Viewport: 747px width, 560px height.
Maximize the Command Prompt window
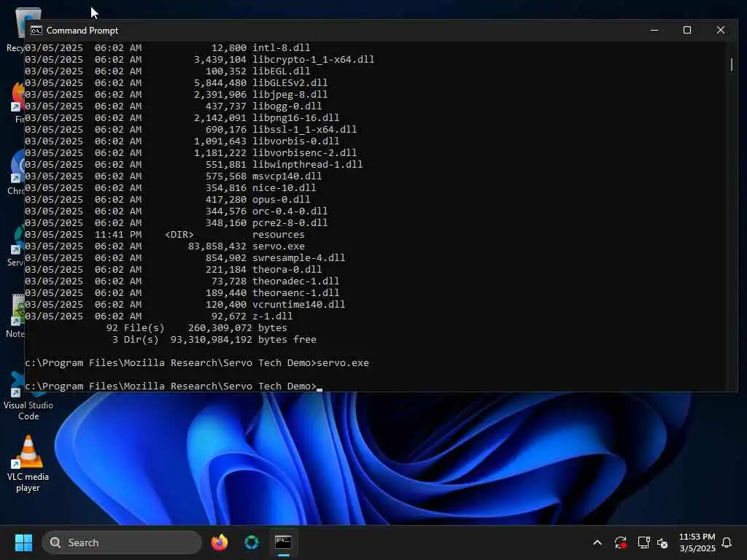(687, 30)
